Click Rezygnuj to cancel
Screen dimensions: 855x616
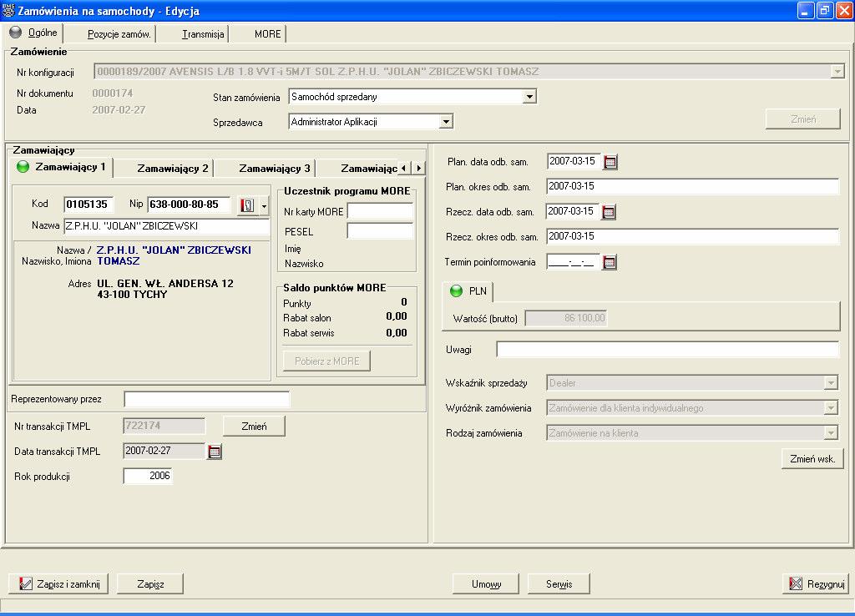(817, 583)
